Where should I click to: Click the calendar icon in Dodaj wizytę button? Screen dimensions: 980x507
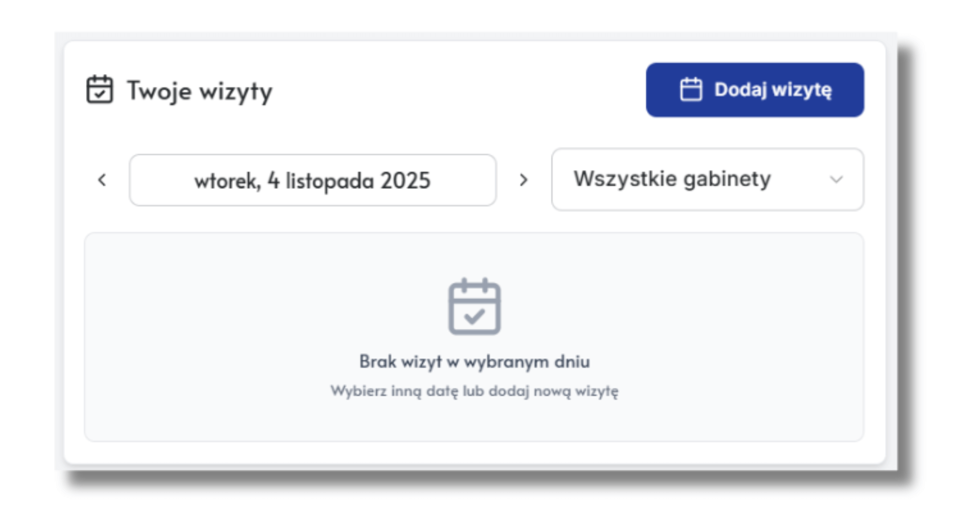[x=691, y=90]
